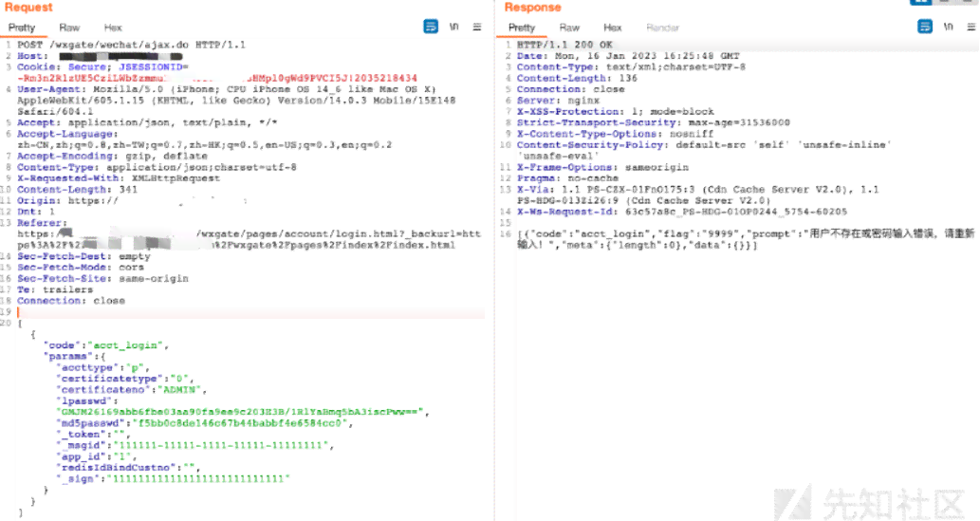Click the Content-Length: 136 header
Image resolution: width=980 pixels, height=521 pixels.
577,79
